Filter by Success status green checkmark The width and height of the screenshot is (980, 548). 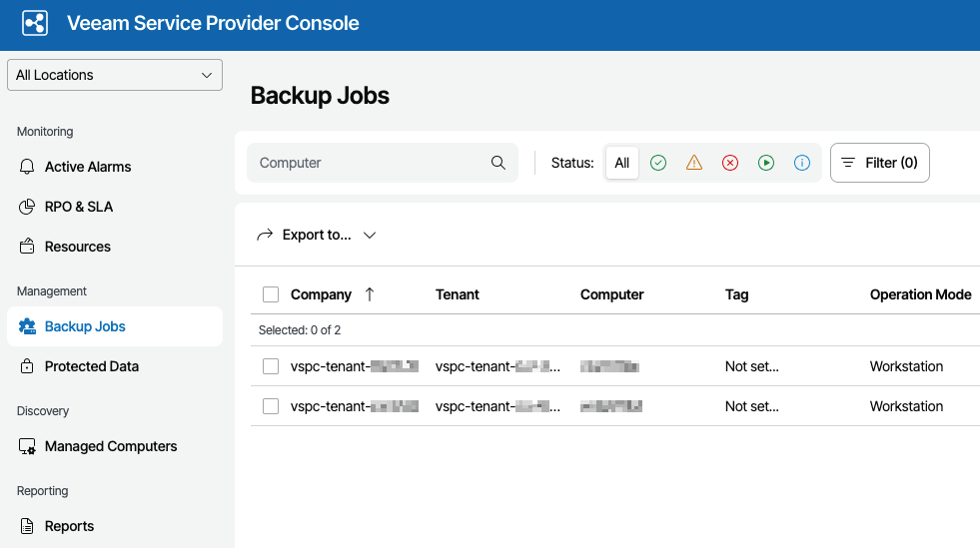click(658, 163)
